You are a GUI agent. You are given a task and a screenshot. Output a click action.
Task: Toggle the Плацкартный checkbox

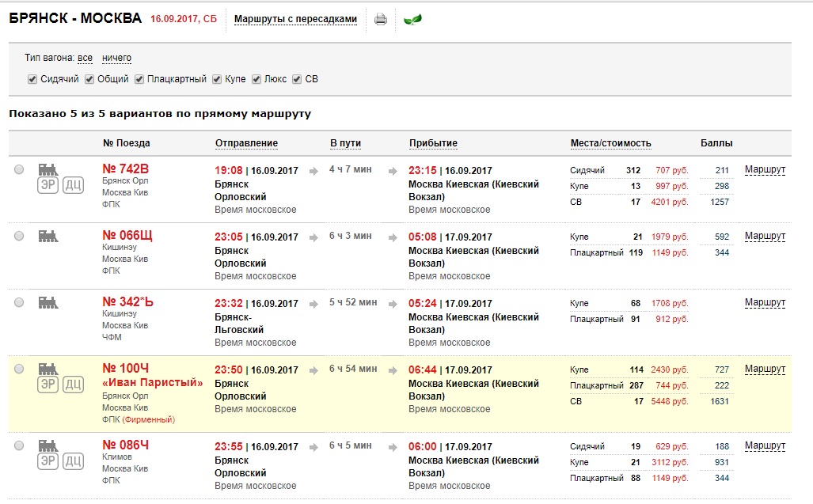coord(139,79)
